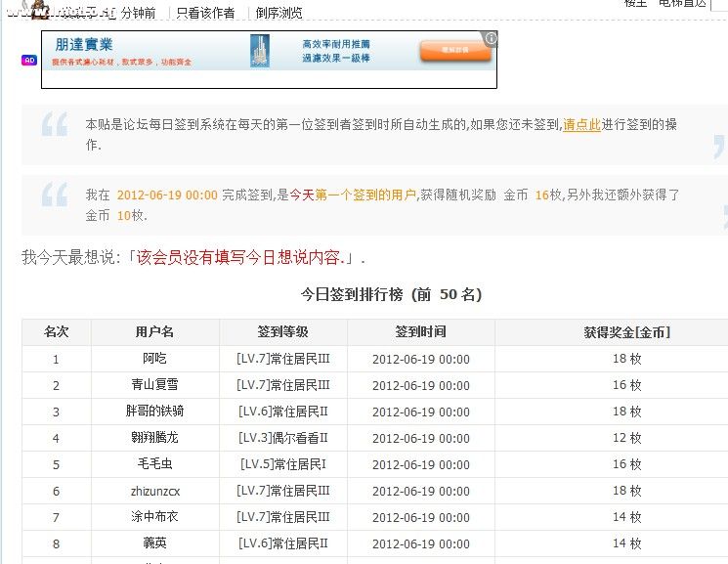Click the 只看该作者 link
Viewport: 728px width, 564px height.
tap(205, 13)
